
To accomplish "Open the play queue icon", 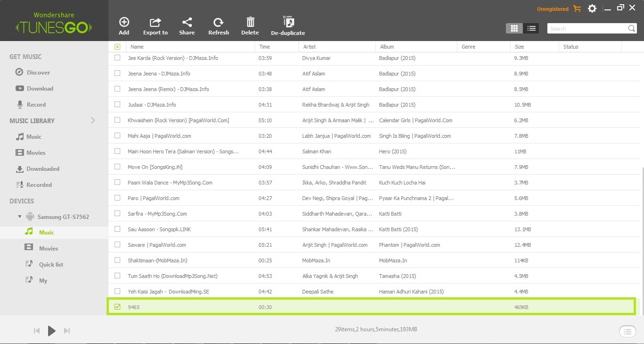I will pos(627,331).
